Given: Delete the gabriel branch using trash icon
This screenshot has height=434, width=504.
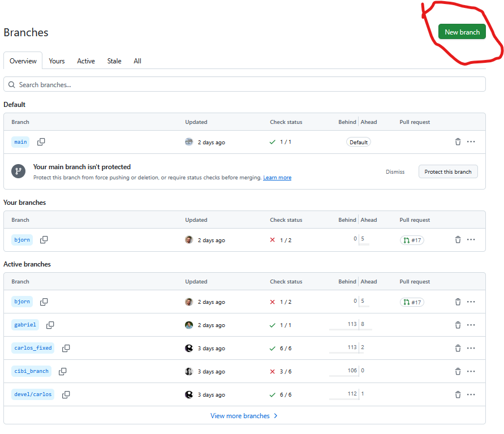Looking at the screenshot, I should 458,325.
